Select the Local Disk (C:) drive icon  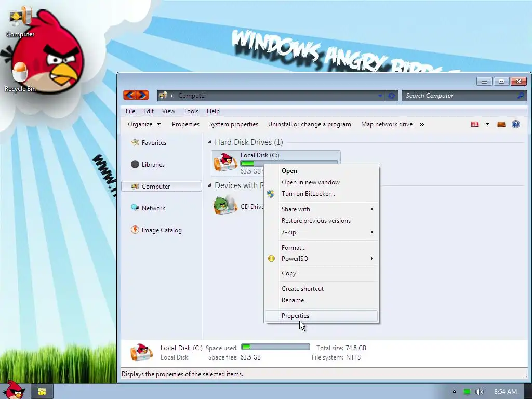point(225,162)
